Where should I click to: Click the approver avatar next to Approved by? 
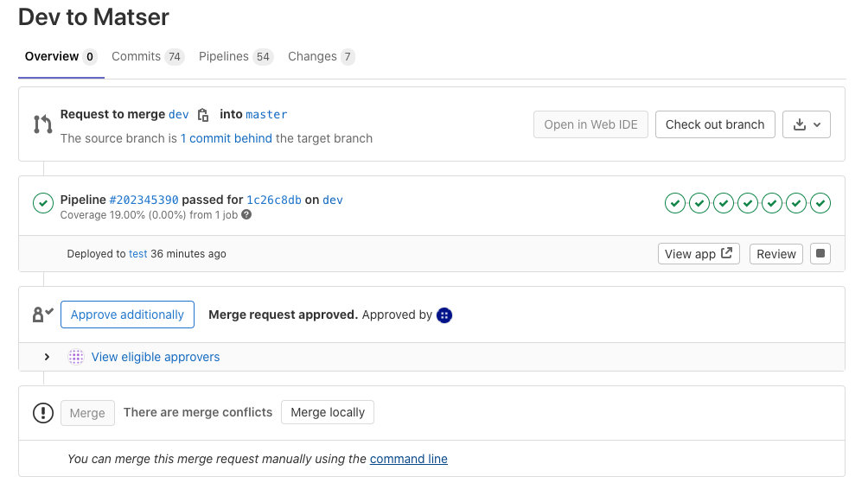pyautogui.click(x=444, y=315)
